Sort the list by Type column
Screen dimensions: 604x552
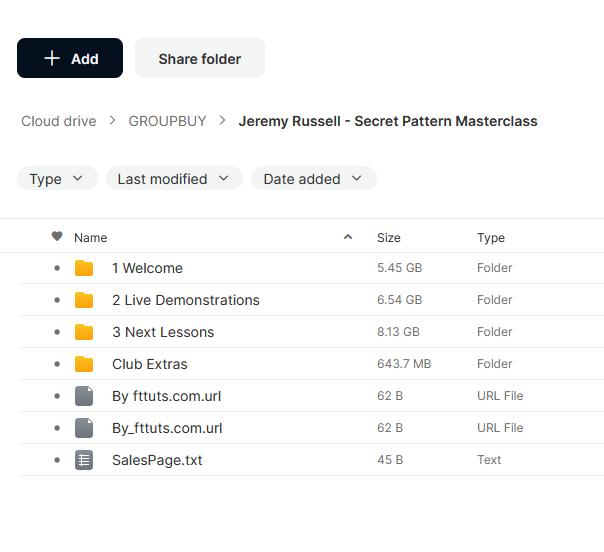[x=491, y=238]
